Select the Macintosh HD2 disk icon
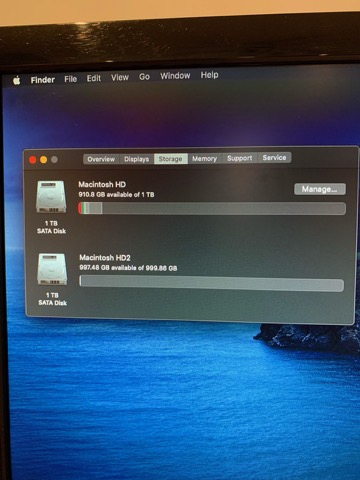 click(52, 269)
